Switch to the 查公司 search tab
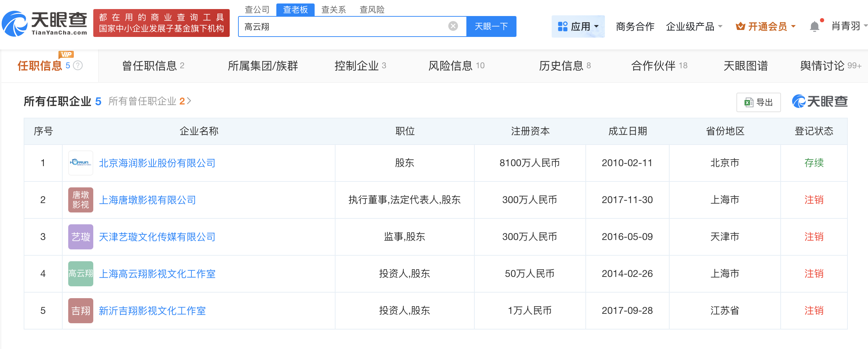868x349 pixels. (257, 9)
